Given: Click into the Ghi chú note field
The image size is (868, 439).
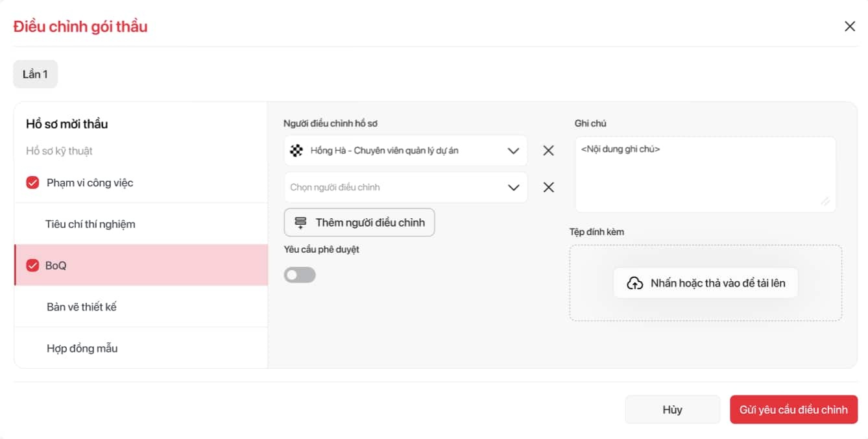Looking at the screenshot, I should 705,174.
